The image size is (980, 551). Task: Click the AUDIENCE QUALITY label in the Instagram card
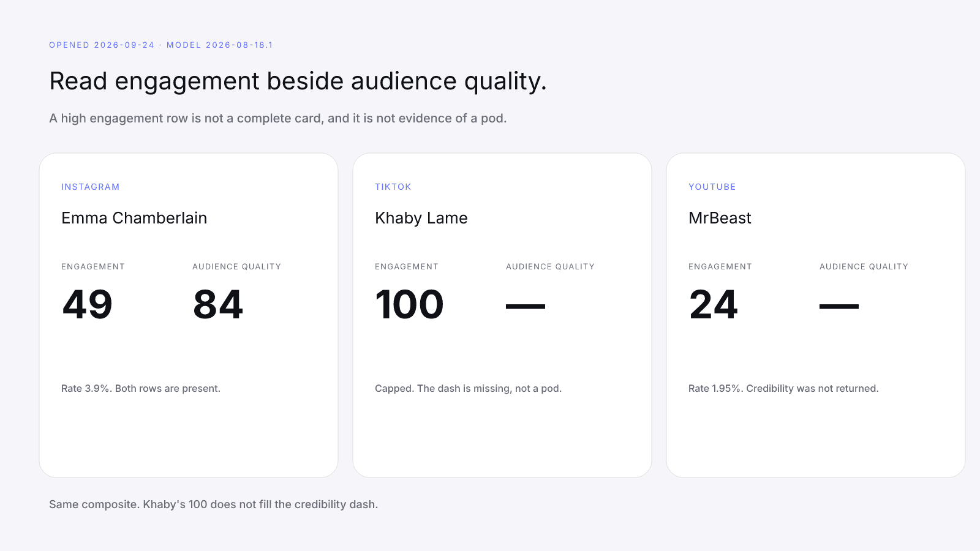coord(237,266)
